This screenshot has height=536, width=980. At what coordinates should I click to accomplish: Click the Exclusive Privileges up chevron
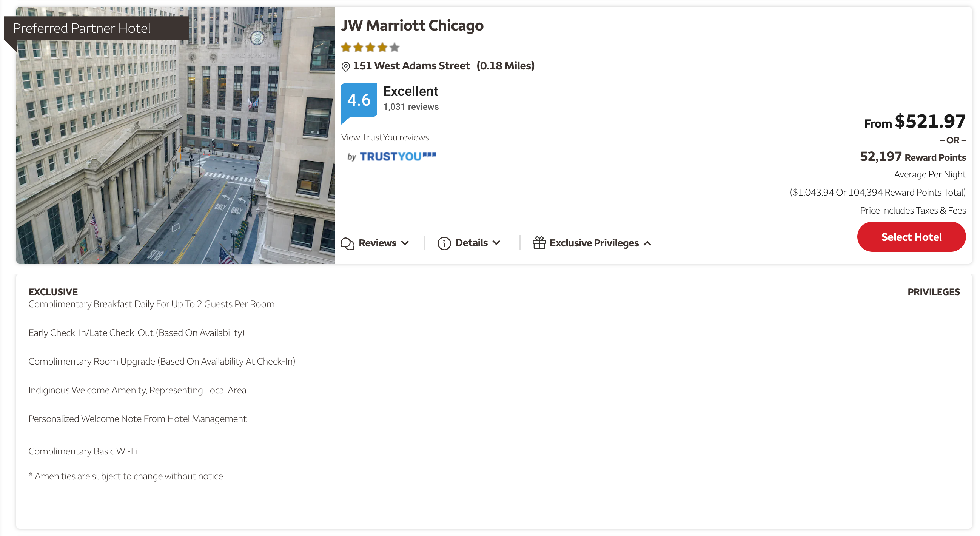coord(647,243)
